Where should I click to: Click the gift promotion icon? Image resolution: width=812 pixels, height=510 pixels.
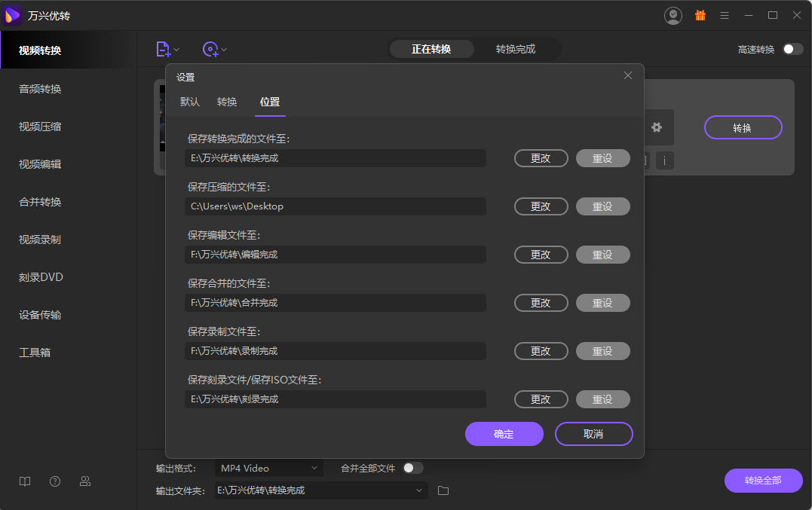pos(700,15)
